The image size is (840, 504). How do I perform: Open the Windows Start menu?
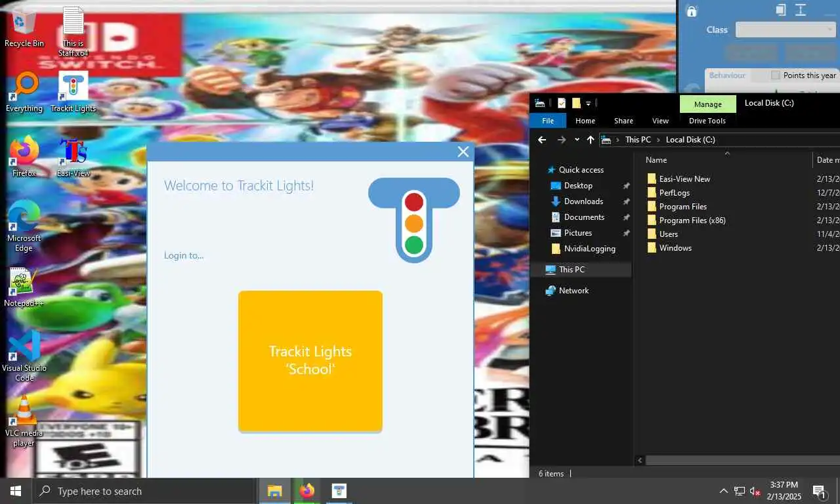point(16,491)
